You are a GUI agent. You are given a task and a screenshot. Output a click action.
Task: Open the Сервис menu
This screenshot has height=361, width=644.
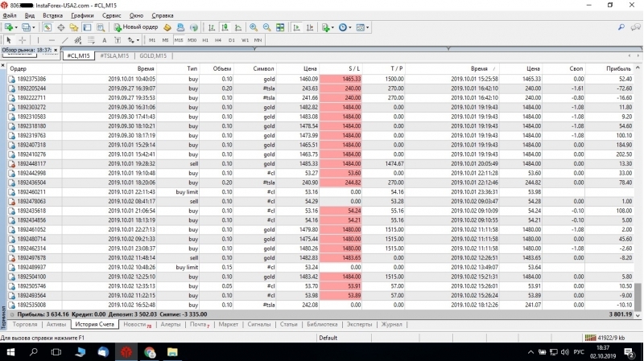click(x=113, y=15)
